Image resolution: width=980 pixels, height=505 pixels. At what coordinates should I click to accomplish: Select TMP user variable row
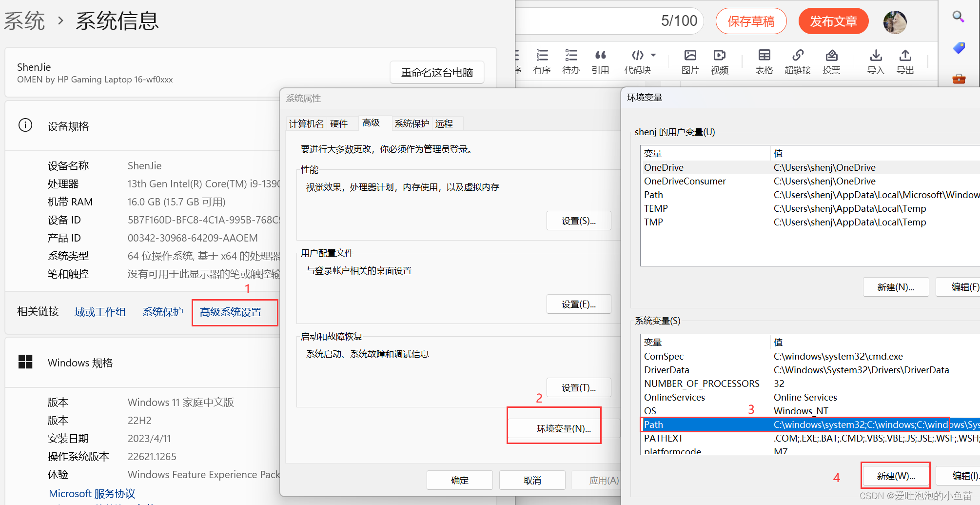pos(811,222)
